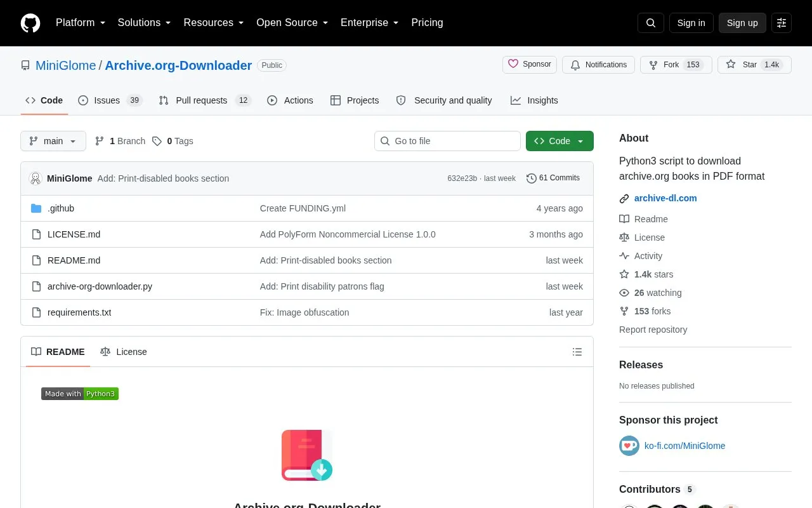View the 0 Tags list
The image size is (812, 508).
[173, 141]
